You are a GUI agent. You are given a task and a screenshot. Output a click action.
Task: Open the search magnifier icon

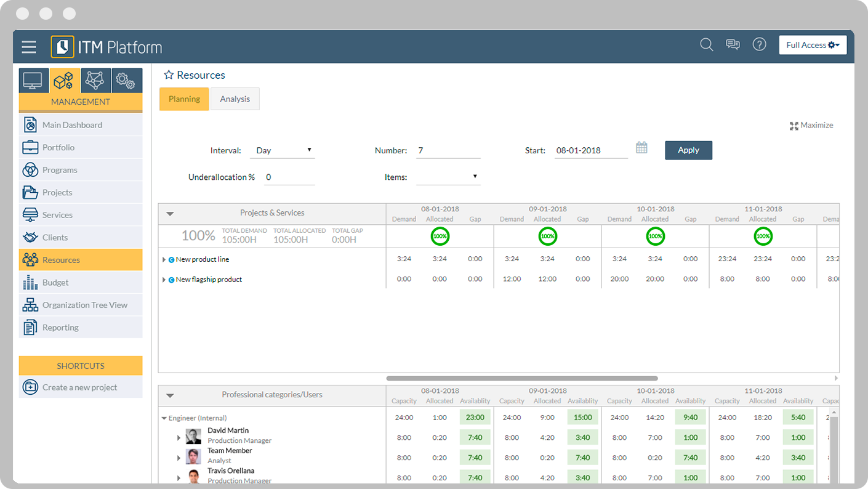(x=707, y=44)
